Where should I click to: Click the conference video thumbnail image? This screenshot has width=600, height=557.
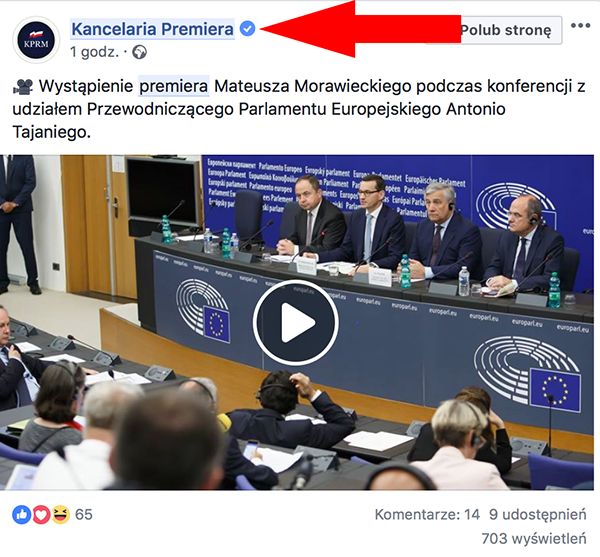[297, 322]
